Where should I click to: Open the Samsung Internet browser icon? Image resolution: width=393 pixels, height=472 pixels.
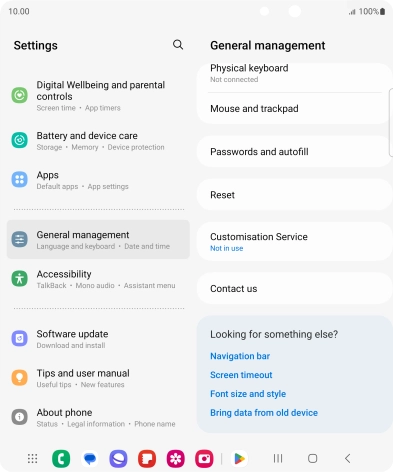coord(118,459)
